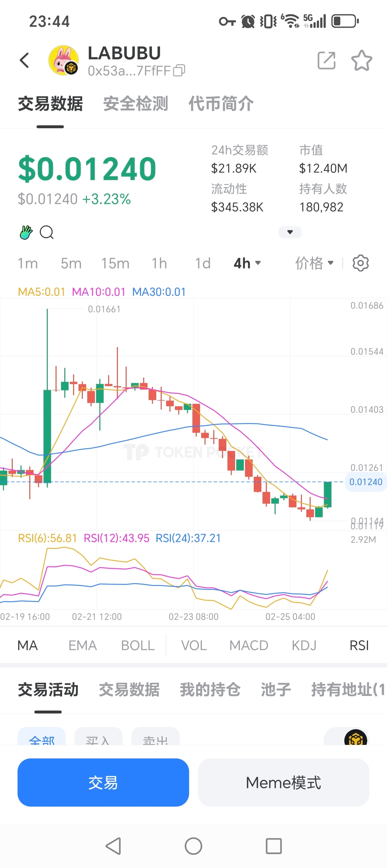The height and width of the screenshot is (868, 387).
Task: Tap the blue 交易 button
Action: pyautogui.click(x=103, y=783)
